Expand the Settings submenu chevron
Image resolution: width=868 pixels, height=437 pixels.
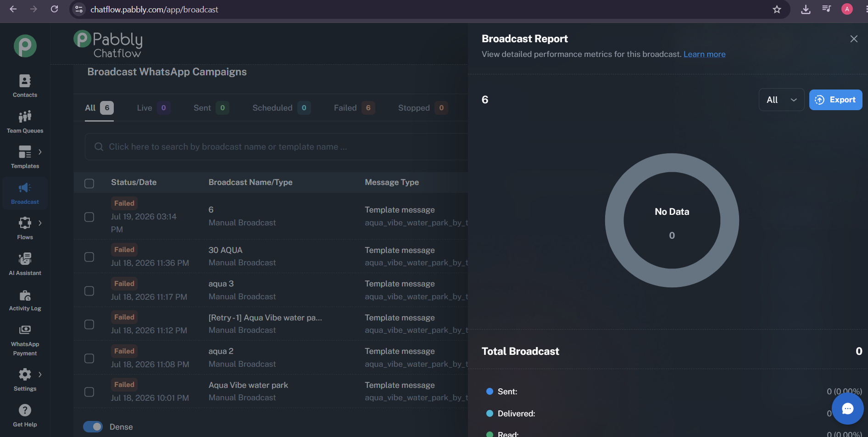point(40,375)
